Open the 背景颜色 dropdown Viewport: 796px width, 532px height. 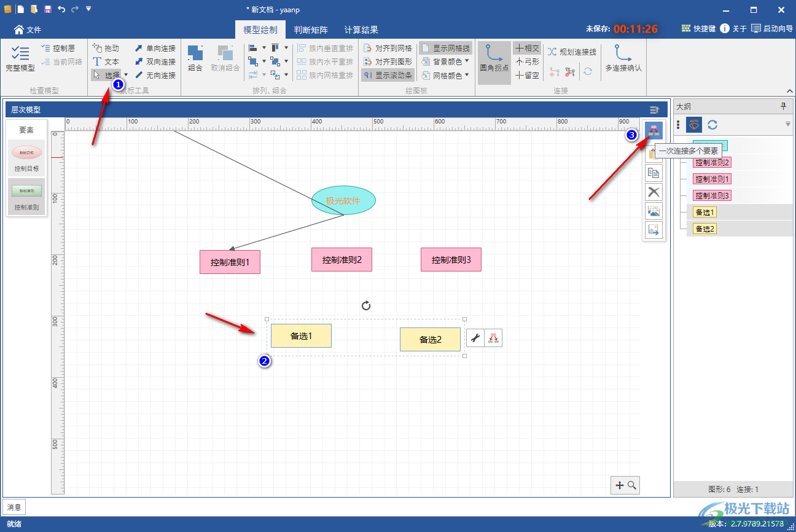[446, 61]
